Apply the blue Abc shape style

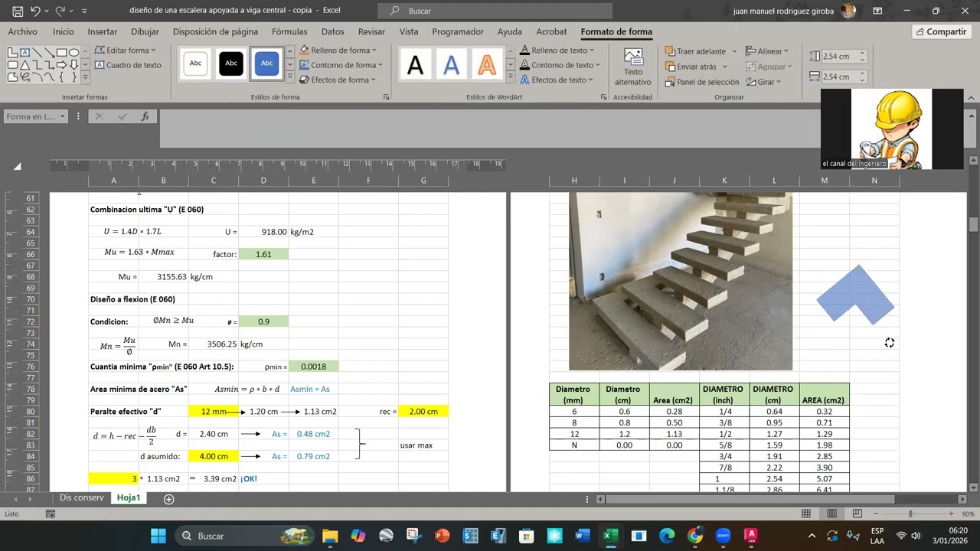coord(266,64)
